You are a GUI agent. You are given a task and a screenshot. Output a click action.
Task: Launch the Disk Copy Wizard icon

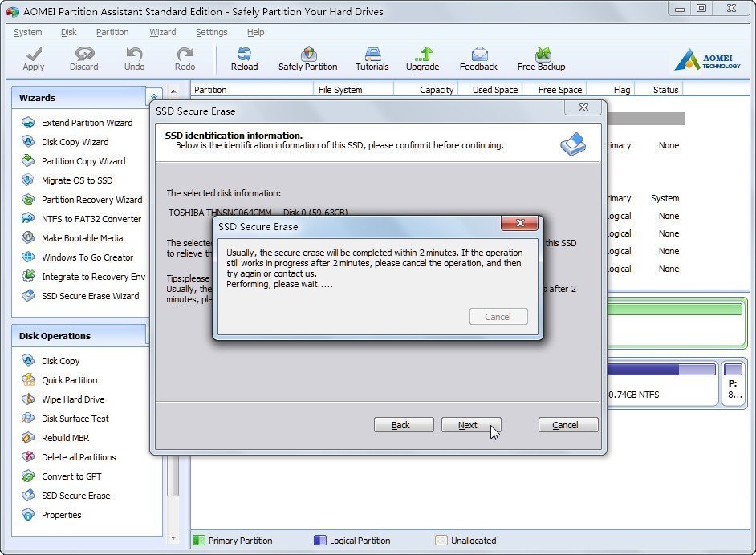coord(28,142)
